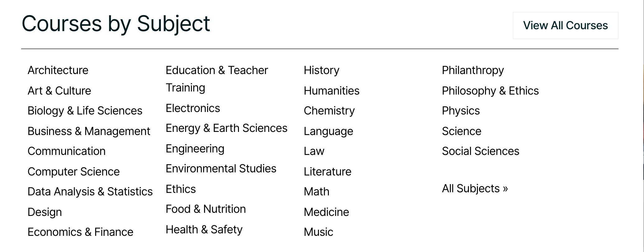Open the Architecture subject link
Image resolution: width=644 pixels, height=252 pixels.
[x=58, y=70]
